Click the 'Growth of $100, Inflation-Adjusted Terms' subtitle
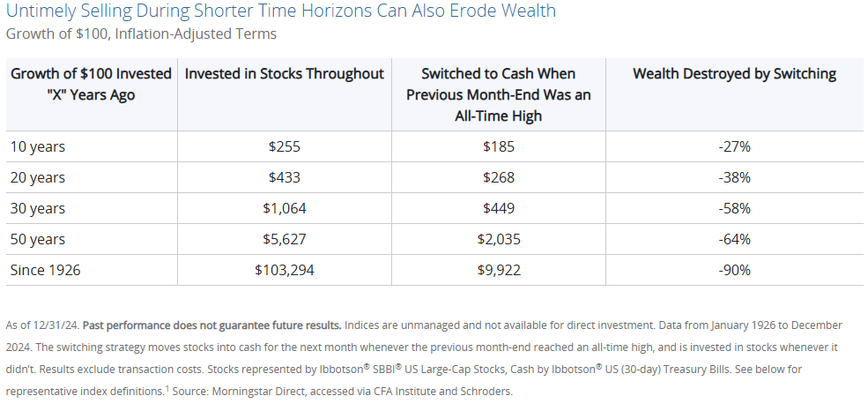 coord(141,34)
